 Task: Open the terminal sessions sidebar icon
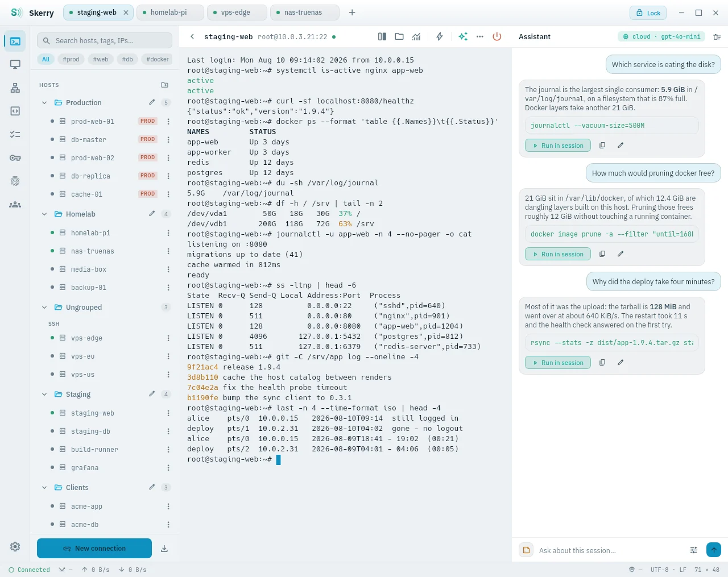[15, 41]
